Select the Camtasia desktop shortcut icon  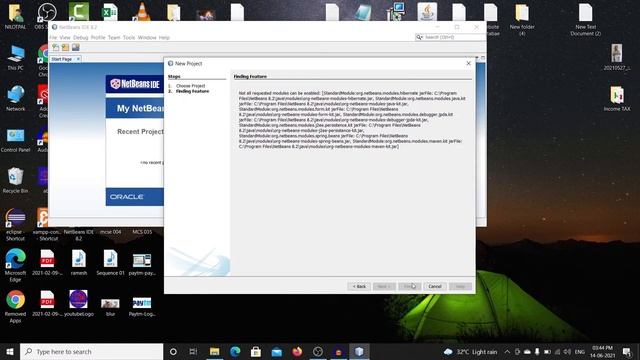(79, 11)
